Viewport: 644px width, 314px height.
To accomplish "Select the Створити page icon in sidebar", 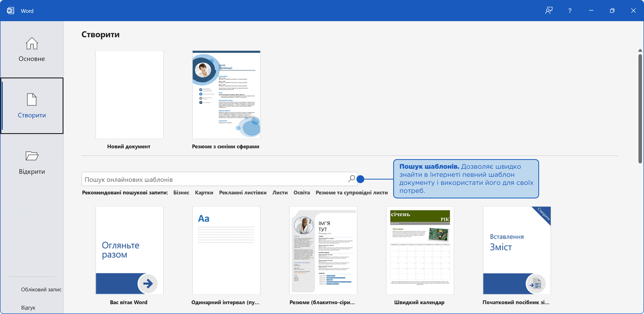I will [32, 99].
